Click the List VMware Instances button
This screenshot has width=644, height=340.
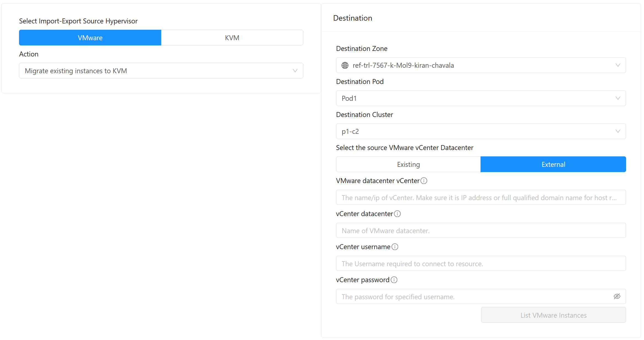(x=553, y=315)
